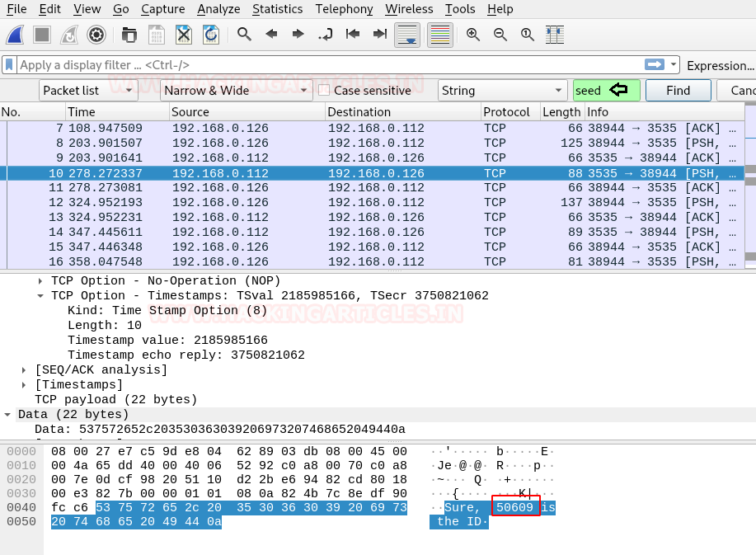Click the display filter input field

pyautogui.click(x=330, y=64)
